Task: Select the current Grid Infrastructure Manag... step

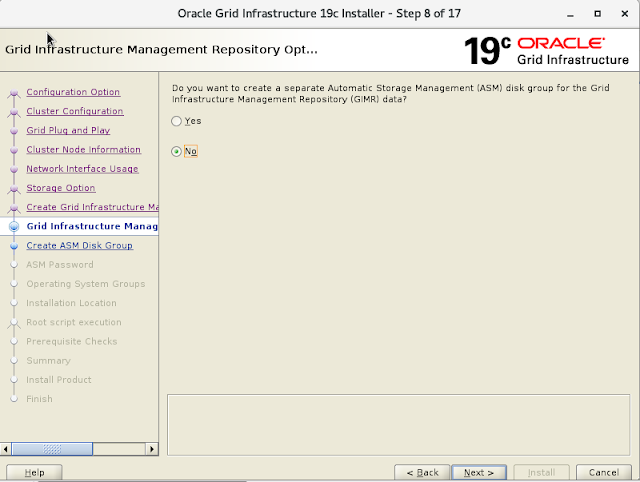Action: click(x=92, y=226)
